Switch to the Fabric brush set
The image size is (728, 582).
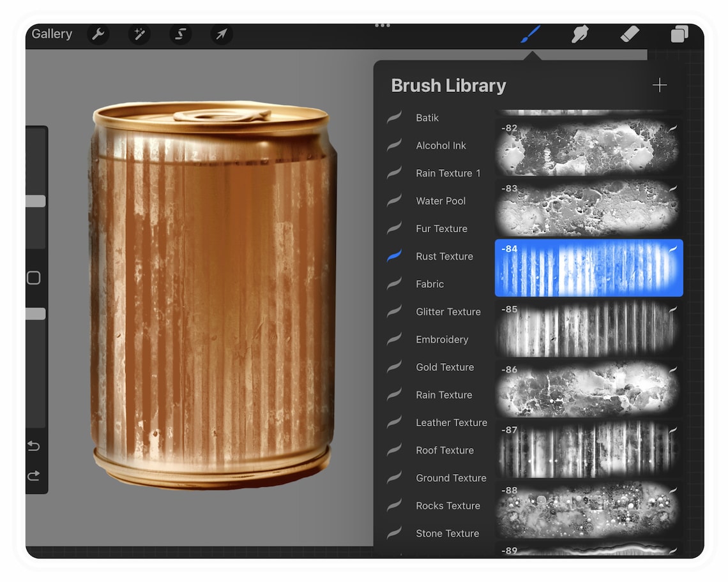click(430, 283)
